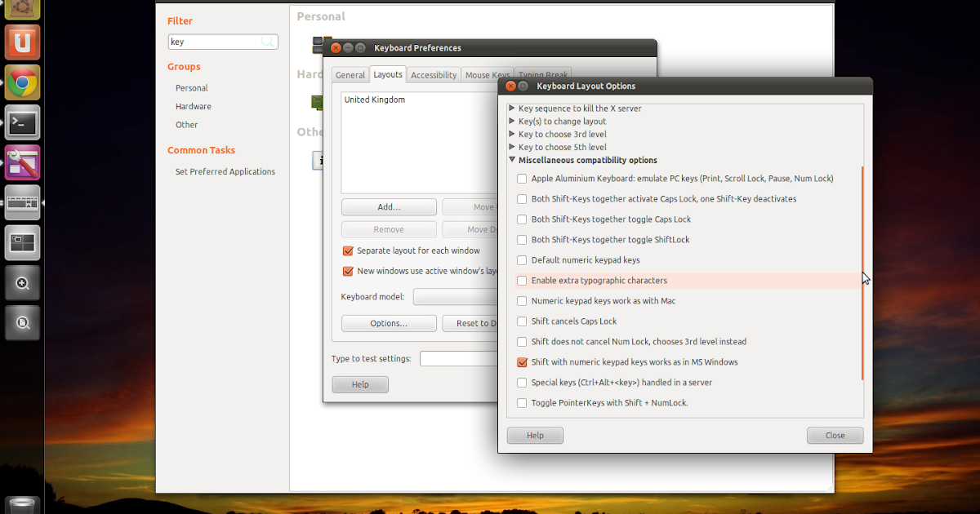This screenshot has height=514, width=980.
Task: Select the Hardware group in sidebar
Action: click(194, 107)
